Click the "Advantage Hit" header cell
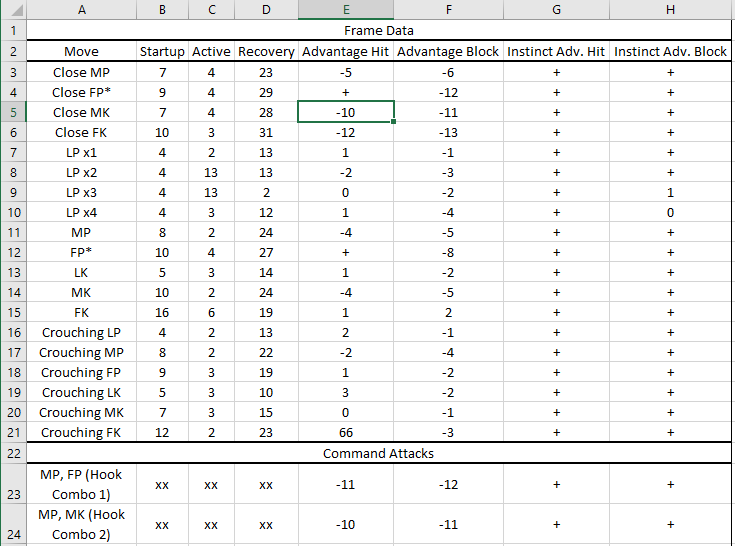 tap(346, 52)
